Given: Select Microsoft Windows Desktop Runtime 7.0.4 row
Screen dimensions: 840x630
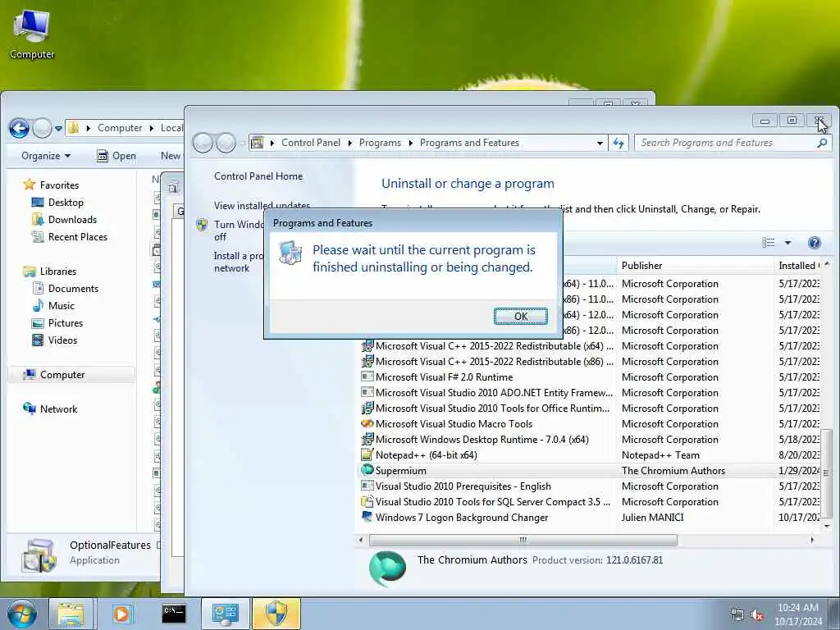Looking at the screenshot, I should click(591, 440).
